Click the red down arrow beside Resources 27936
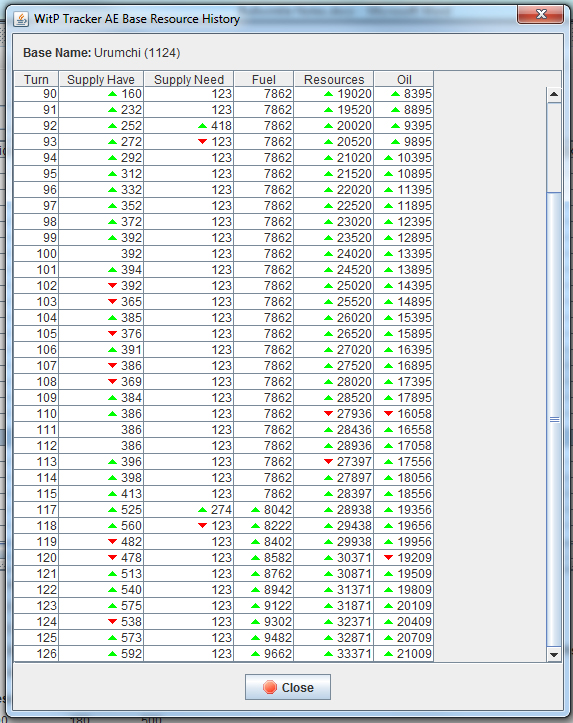Viewport: 573px width, 723px height. click(328, 414)
